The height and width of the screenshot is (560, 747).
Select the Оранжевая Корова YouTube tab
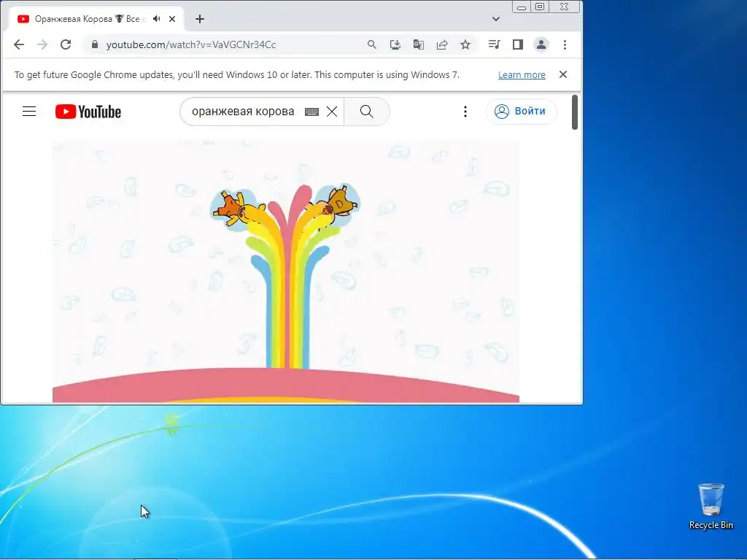click(90, 19)
